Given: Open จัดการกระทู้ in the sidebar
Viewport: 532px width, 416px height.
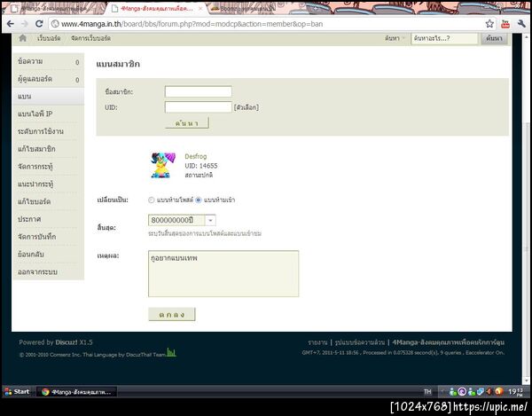Looking at the screenshot, I should pyautogui.click(x=48, y=167).
